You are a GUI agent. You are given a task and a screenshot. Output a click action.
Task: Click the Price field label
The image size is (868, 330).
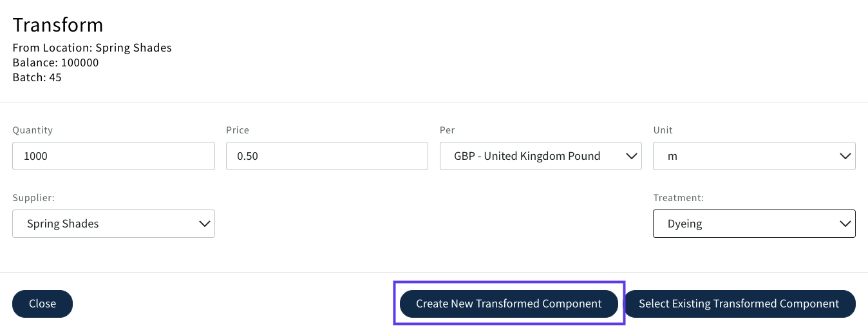point(238,130)
